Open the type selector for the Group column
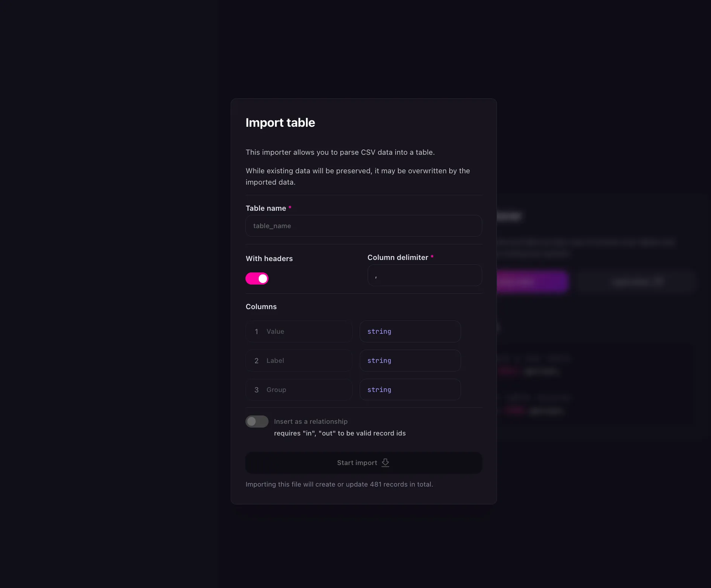The width and height of the screenshot is (711, 588). 410,390
